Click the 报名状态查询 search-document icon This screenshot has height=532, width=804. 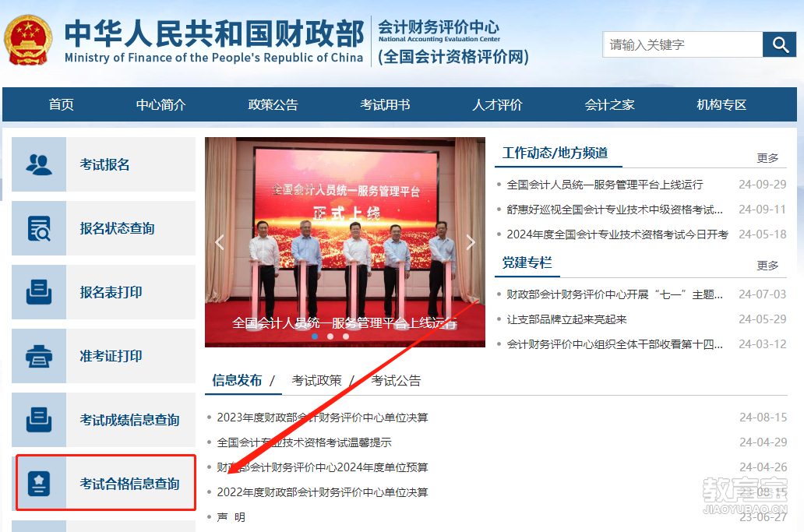(x=39, y=228)
